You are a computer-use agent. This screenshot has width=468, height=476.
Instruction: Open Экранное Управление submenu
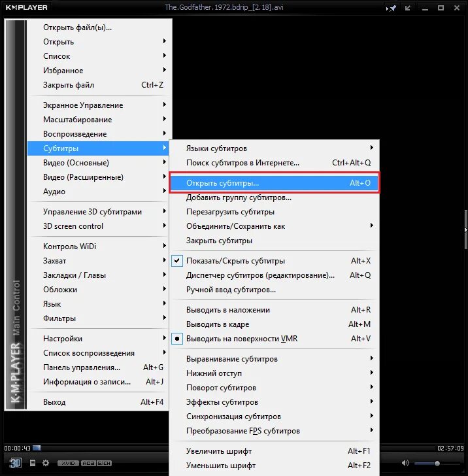[x=98, y=105]
